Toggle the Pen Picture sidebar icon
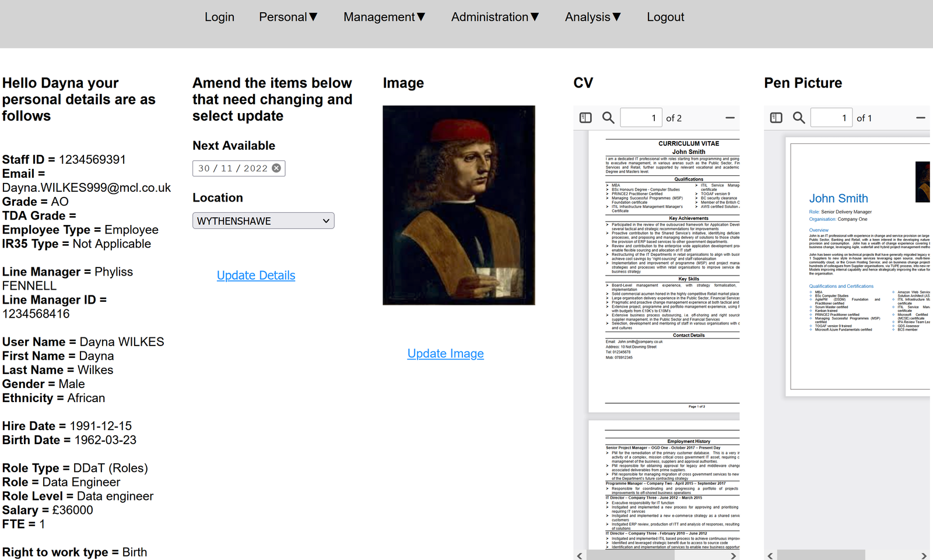The height and width of the screenshot is (560, 933). 776,118
